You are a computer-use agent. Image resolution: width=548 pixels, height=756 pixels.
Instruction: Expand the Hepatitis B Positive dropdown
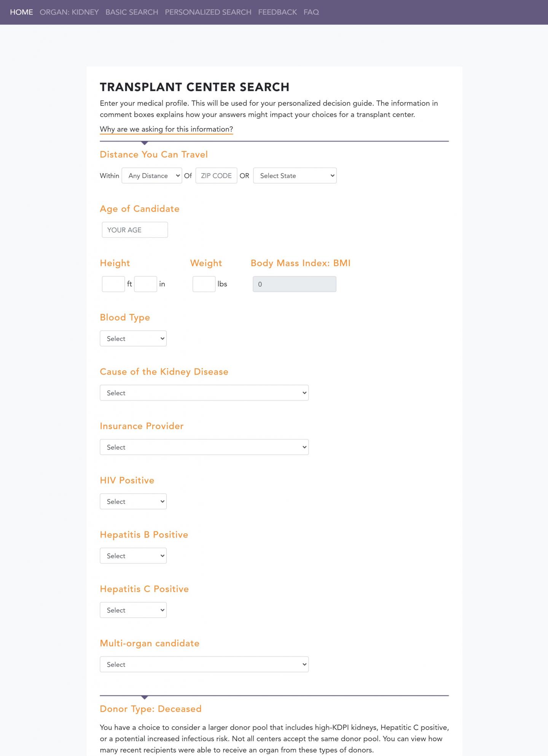coord(133,555)
